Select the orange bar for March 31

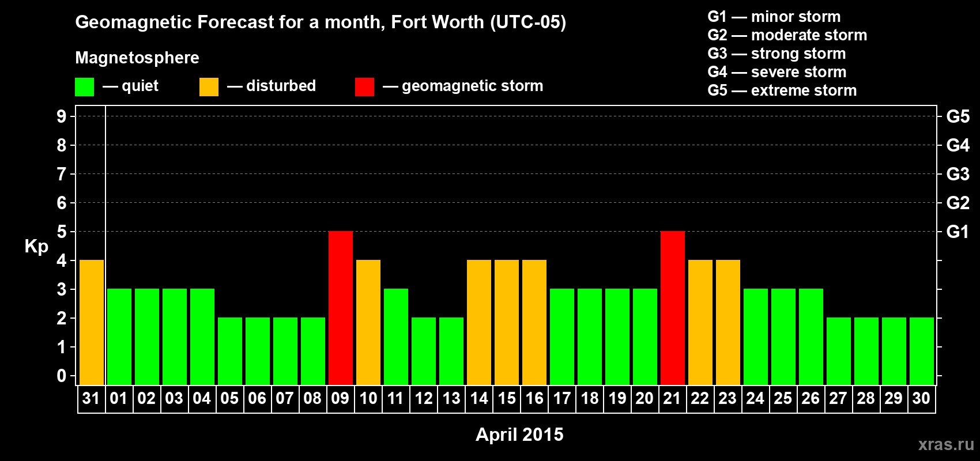[92, 322]
